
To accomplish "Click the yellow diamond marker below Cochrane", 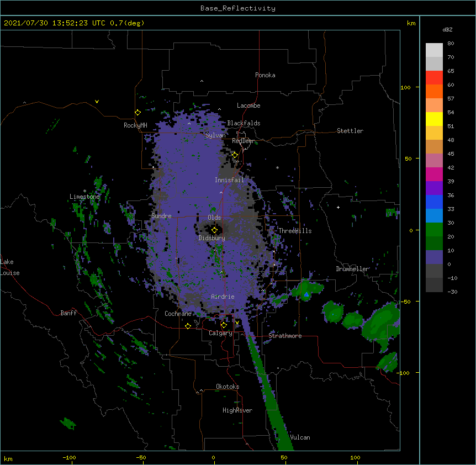I will click(188, 326).
